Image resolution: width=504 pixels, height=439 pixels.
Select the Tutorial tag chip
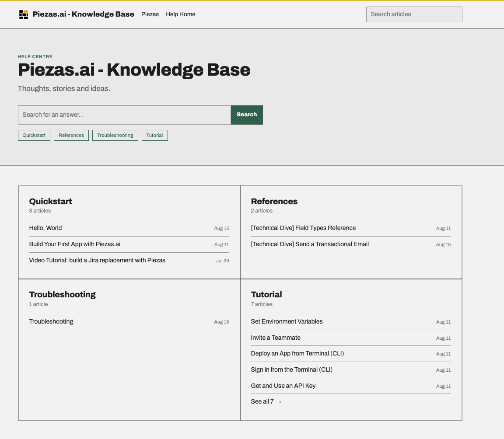(x=154, y=135)
